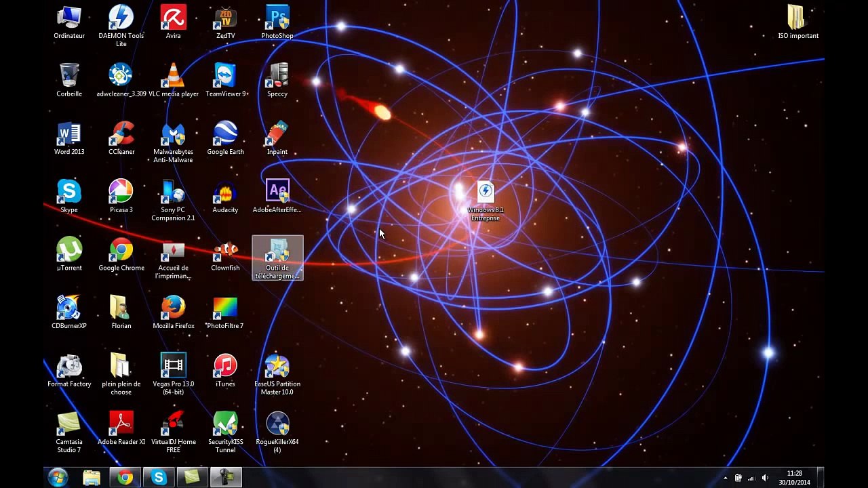
Task: Open PhotoFiltre 7 shortcut
Action: (x=225, y=312)
